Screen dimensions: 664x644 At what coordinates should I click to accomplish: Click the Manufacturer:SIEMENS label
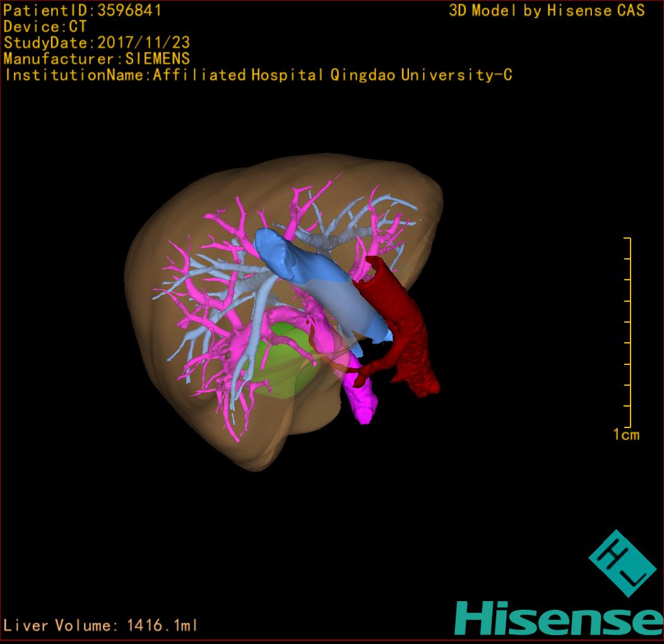97,59
